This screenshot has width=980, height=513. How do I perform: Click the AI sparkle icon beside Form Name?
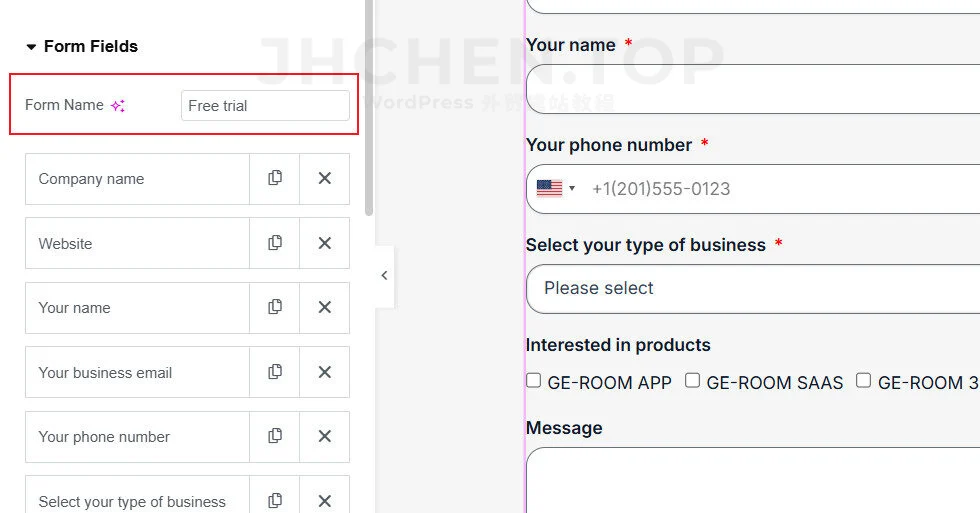[118, 106]
